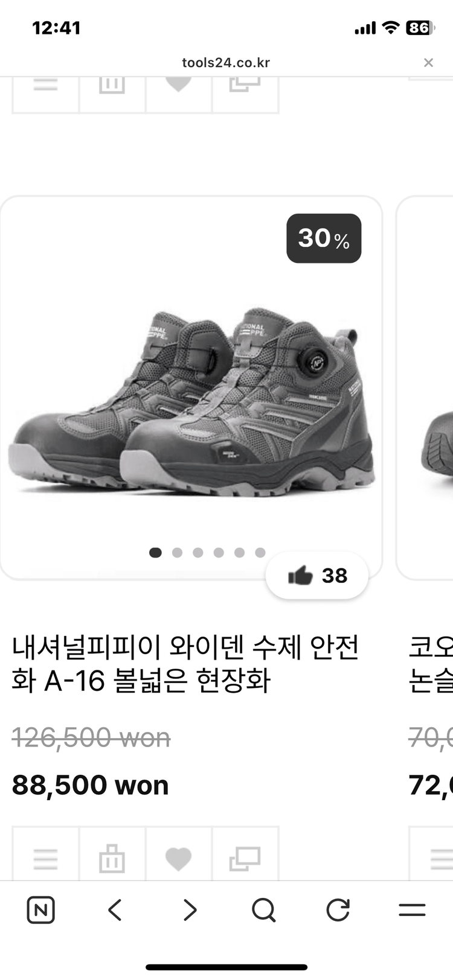This screenshot has width=453, height=980.
Task: Like the product with thumbs-up 38
Action: (318, 576)
